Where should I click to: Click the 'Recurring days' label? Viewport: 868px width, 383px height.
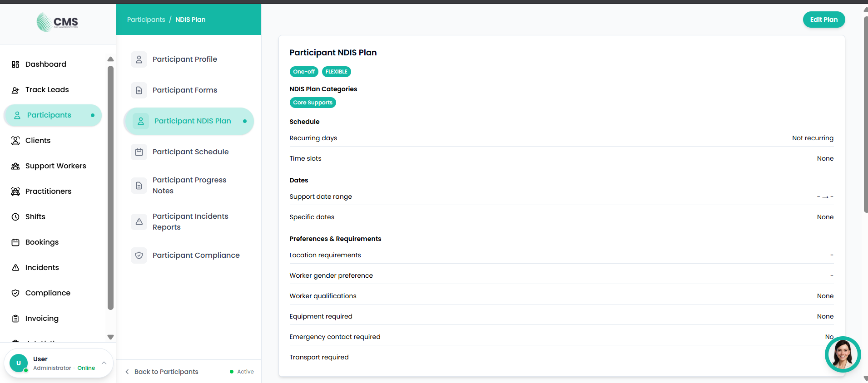click(x=313, y=138)
